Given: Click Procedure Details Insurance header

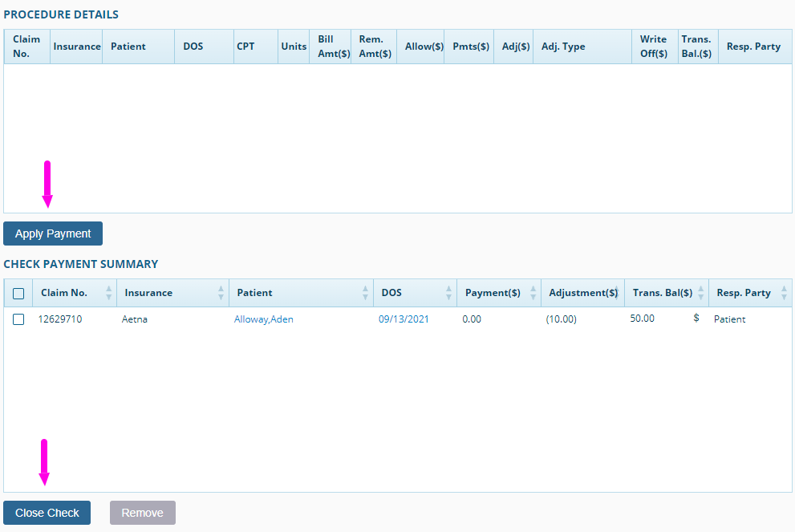Looking at the screenshot, I should [76, 47].
